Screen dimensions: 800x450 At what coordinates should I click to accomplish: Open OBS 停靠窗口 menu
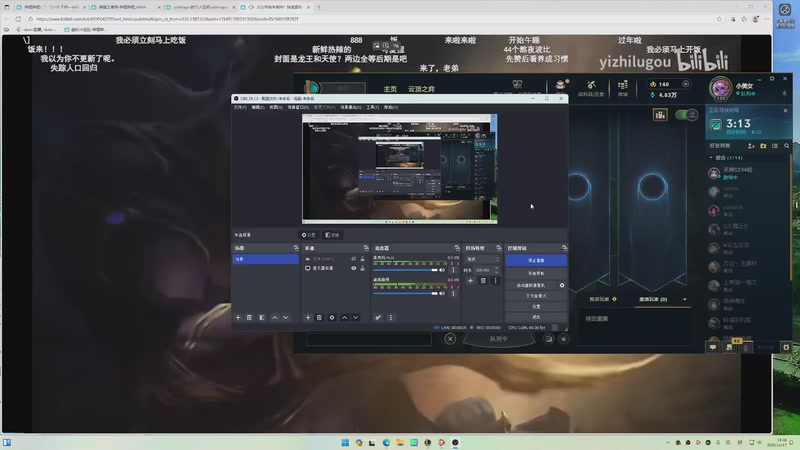pos(298,108)
